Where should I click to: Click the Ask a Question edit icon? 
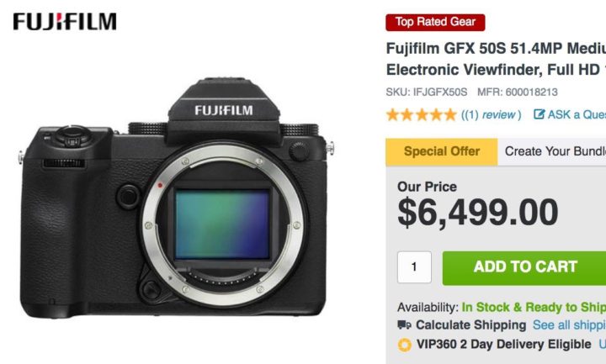pos(540,114)
